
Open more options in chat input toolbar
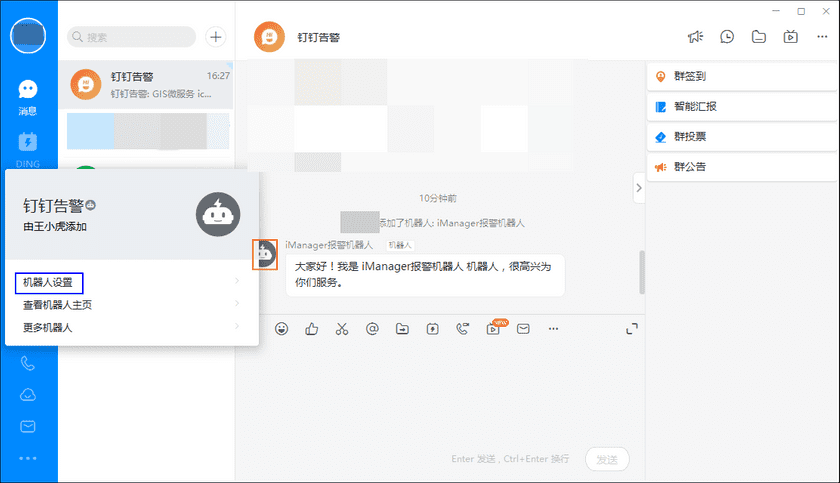click(x=553, y=328)
